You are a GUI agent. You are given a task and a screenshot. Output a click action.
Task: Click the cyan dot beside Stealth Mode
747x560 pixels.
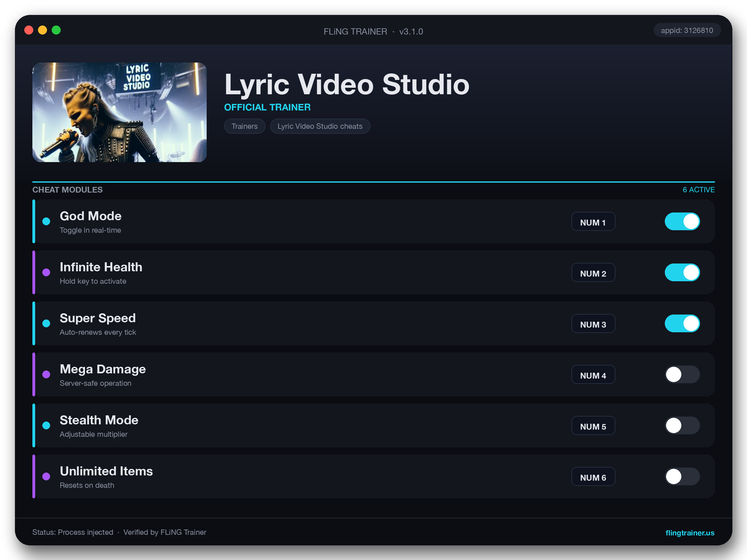[46, 425]
